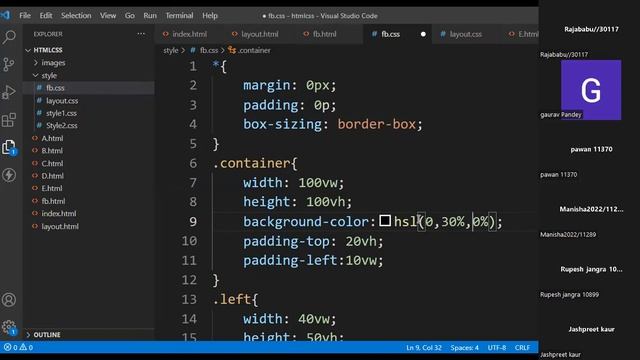Expand the images folder
Viewport: 640px width, 360px height.
[53, 62]
